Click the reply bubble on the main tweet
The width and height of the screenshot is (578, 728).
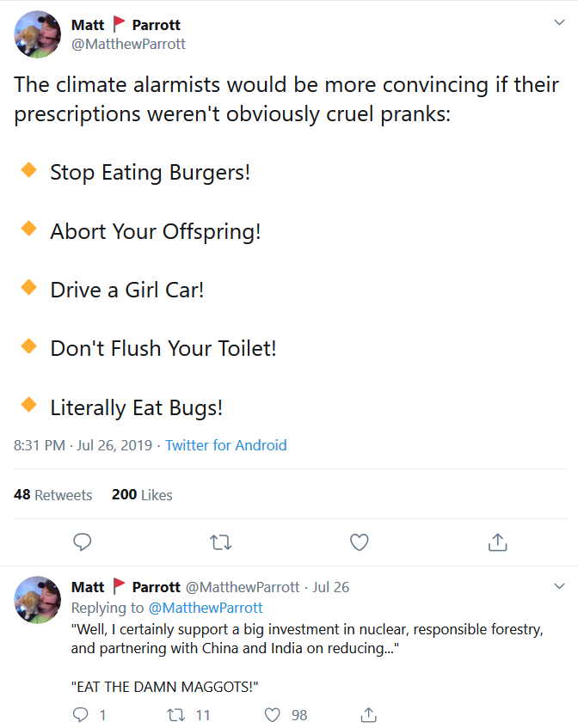click(82, 542)
